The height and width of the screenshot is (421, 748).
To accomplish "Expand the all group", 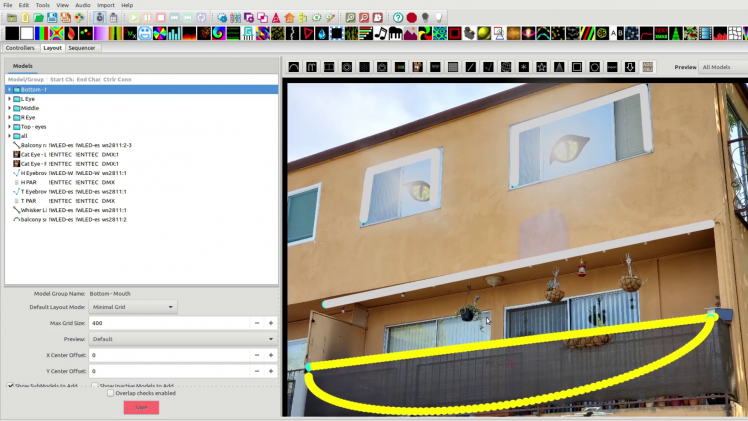I will 10,136.
